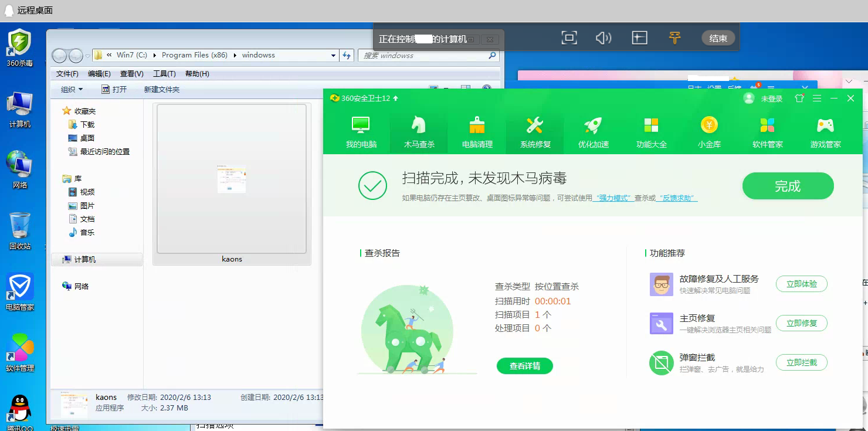Image resolution: width=868 pixels, height=431 pixels.
Task: Open 功能大全 grid icon
Action: (x=651, y=125)
